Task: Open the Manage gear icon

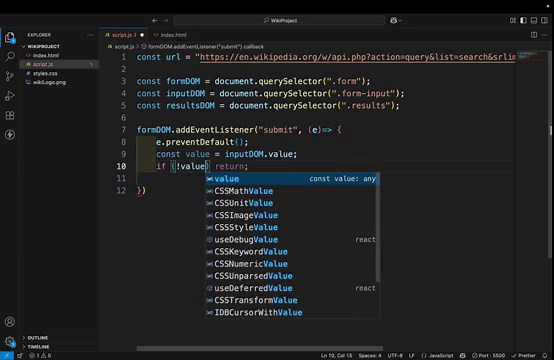Action: click(10, 341)
